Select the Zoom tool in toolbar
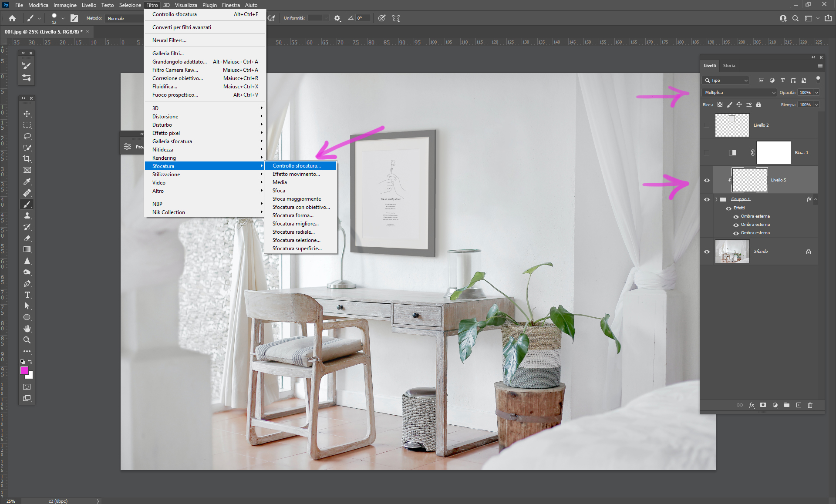 click(x=27, y=340)
